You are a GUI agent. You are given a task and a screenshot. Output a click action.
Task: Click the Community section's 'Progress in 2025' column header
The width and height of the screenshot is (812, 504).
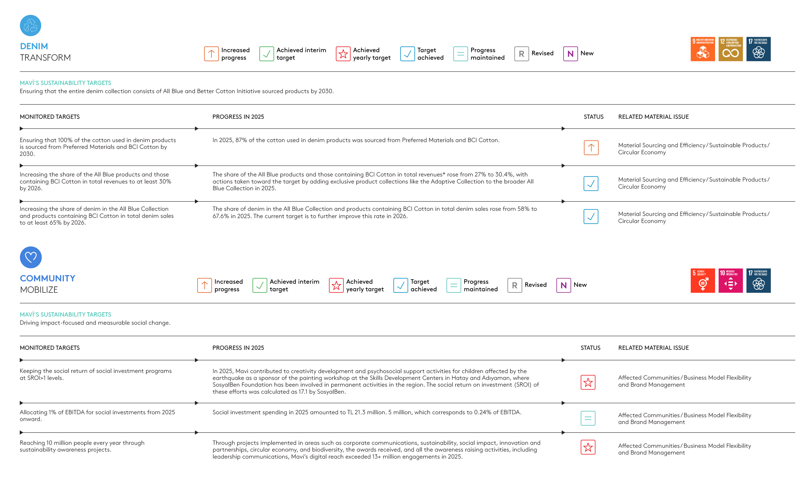pos(238,348)
